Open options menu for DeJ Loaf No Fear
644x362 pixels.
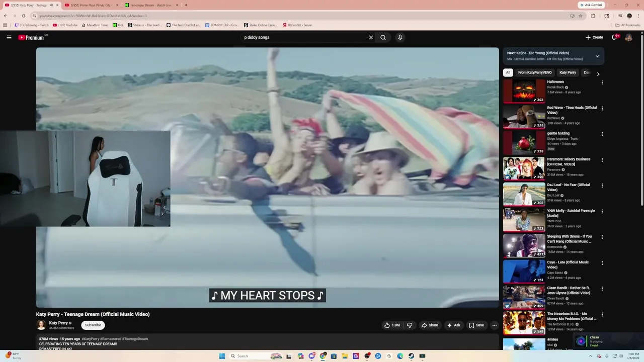click(602, 186)
